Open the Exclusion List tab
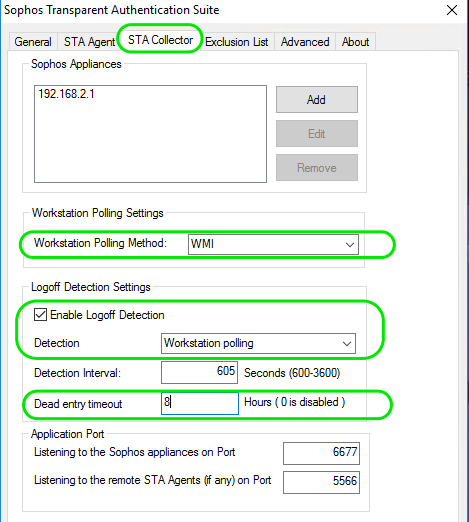The width and height of the screenshot is (469, 522). [x=236, y=42]
